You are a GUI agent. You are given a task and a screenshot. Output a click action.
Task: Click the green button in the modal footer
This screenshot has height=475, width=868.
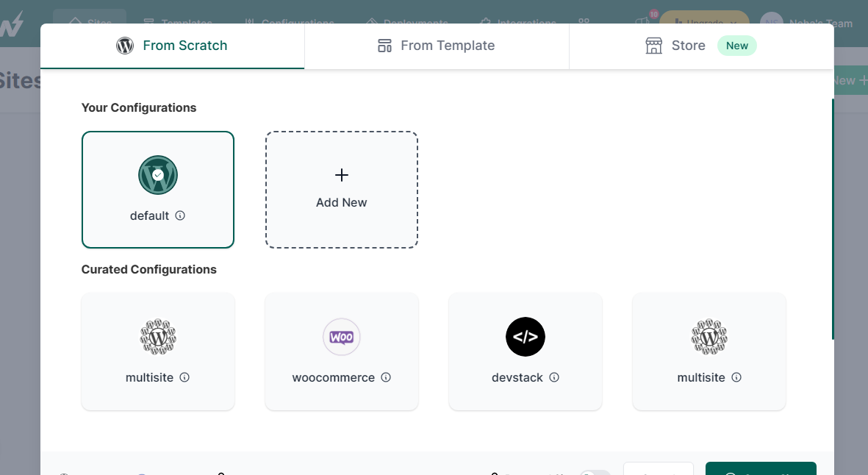[760, 469]
